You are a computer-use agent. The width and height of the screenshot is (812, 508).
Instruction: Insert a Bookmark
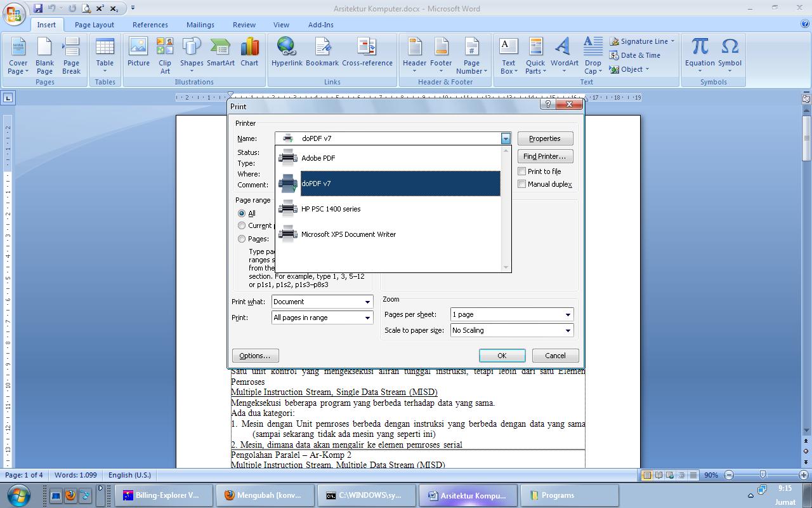[322, 52]
